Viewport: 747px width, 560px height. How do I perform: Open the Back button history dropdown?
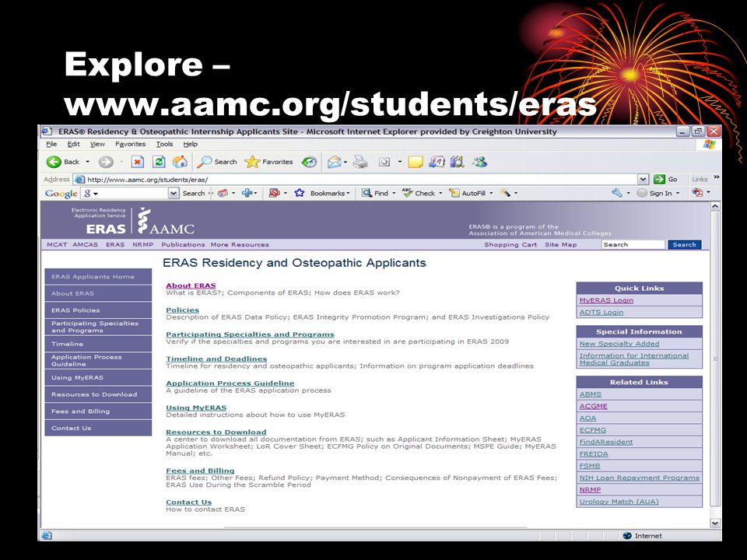click(88, 162)
